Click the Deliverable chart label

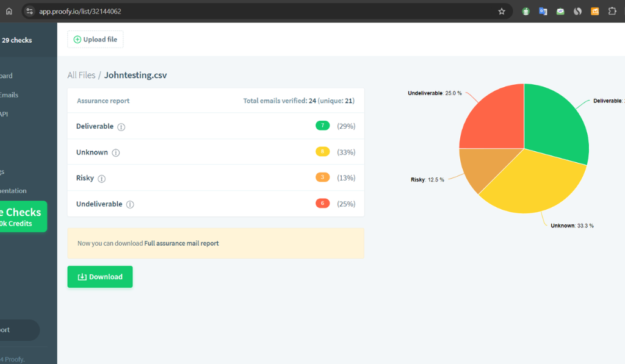pyautogui.click(x=609, y=101)
